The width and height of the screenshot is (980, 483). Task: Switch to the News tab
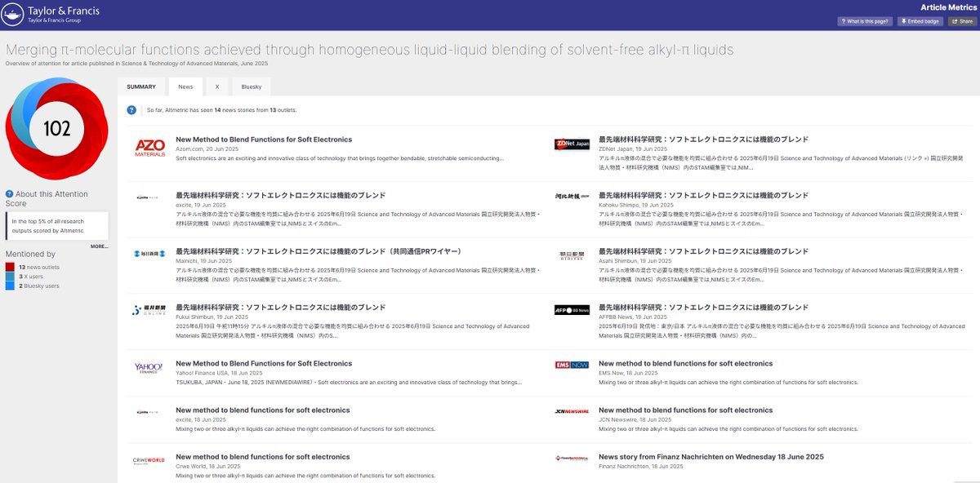coord(185,86)
